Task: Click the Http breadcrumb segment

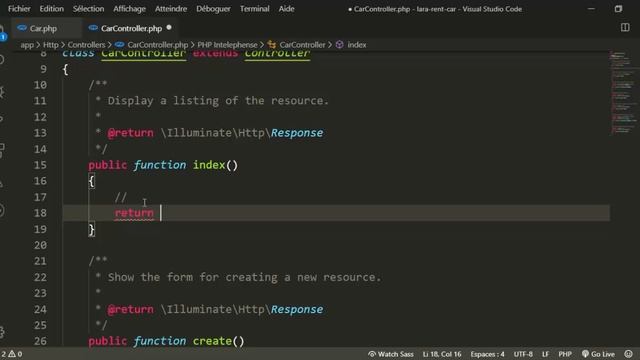Action: click(x=51, y=45)
